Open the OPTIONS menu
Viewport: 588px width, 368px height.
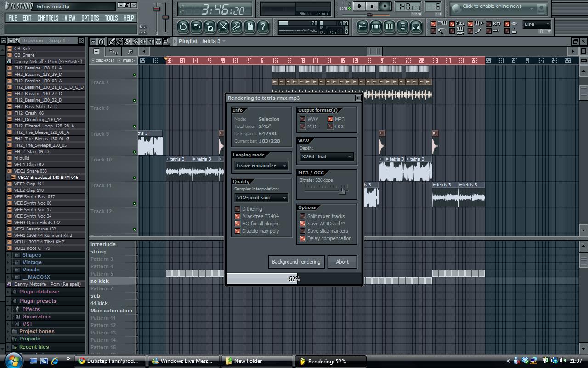pos(90,18)
